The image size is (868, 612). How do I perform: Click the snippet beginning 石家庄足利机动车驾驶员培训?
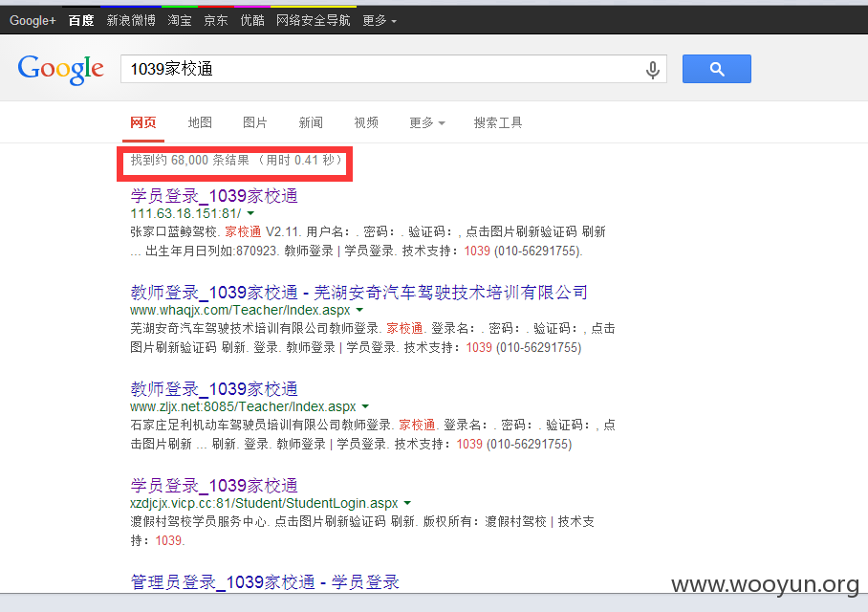(x=373, y=434)
